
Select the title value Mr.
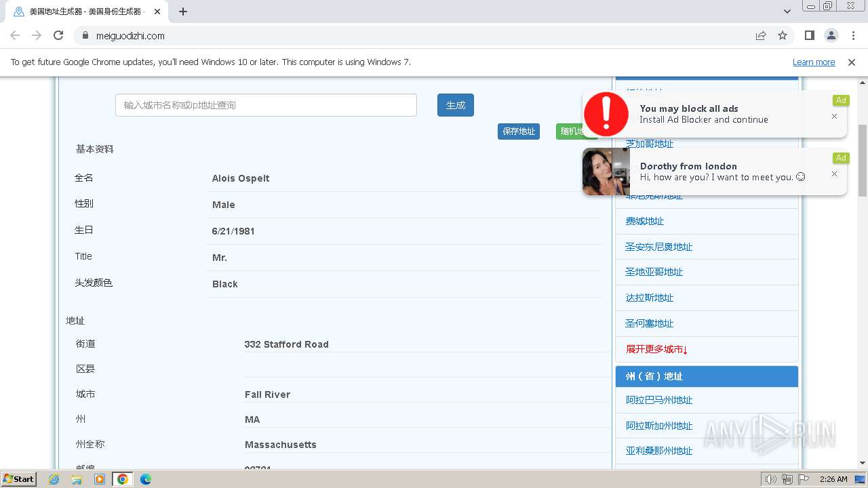pos(220,258)
